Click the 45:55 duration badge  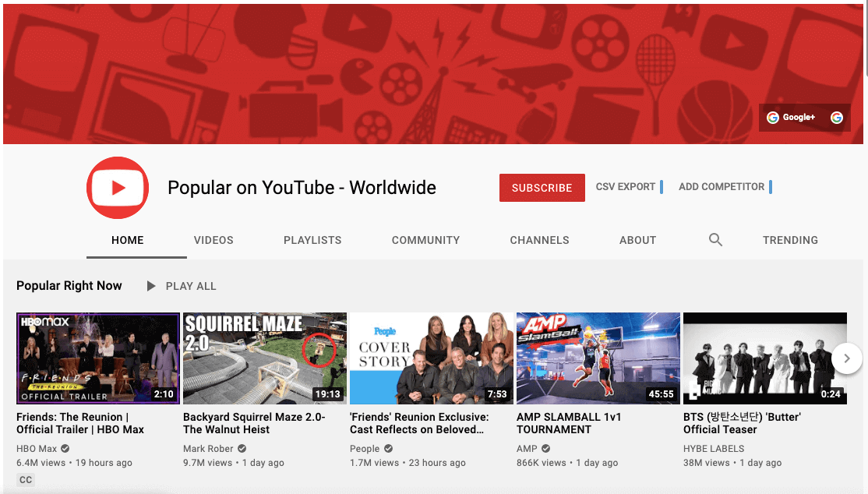pyautogui.click(x=661, y=394)
